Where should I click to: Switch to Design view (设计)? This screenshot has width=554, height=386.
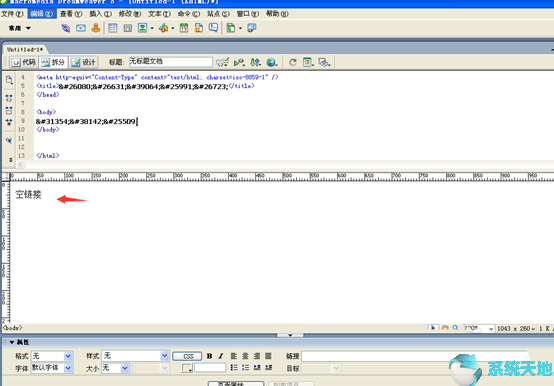(x=83, y=63)
